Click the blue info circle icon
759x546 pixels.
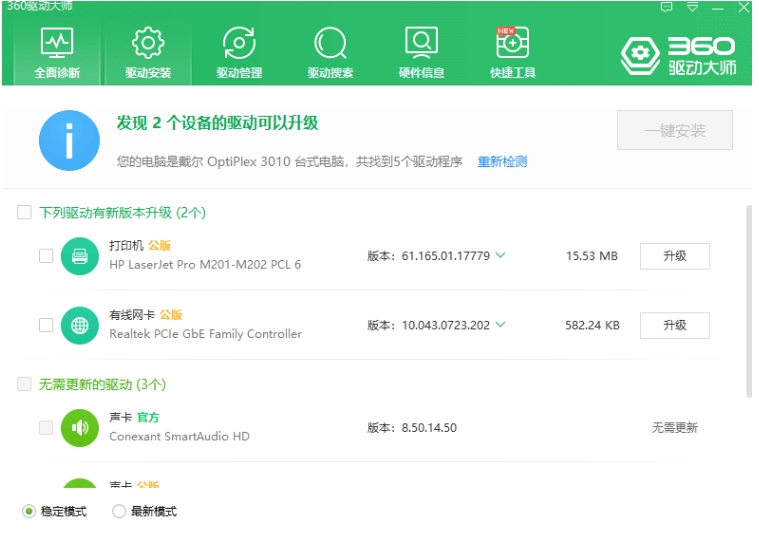[69, 140]
